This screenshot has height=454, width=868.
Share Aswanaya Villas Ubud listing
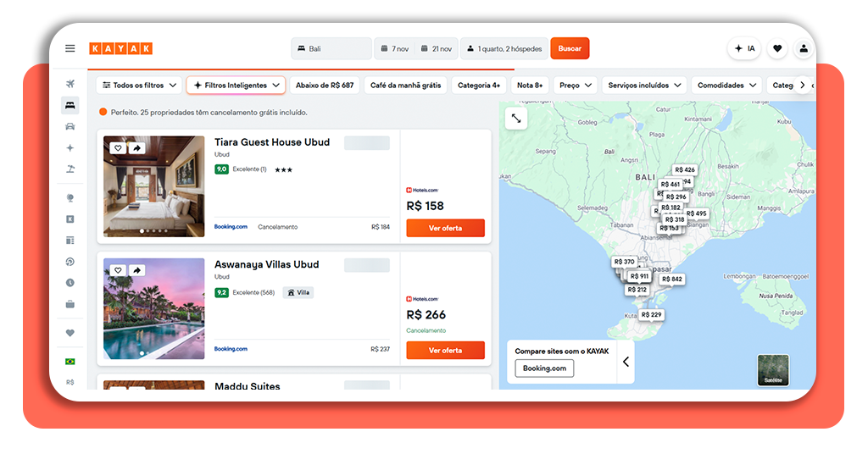(x=136, y=270)
